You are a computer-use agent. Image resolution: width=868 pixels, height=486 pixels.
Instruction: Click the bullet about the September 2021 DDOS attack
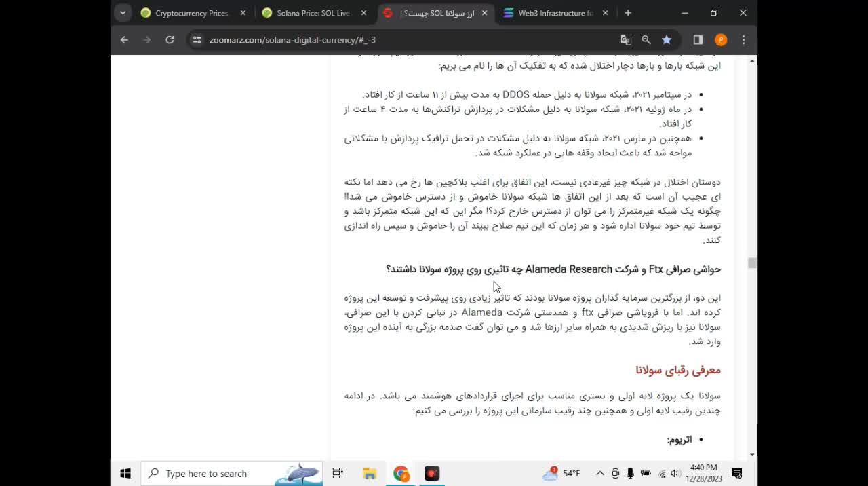click(528, 94)
